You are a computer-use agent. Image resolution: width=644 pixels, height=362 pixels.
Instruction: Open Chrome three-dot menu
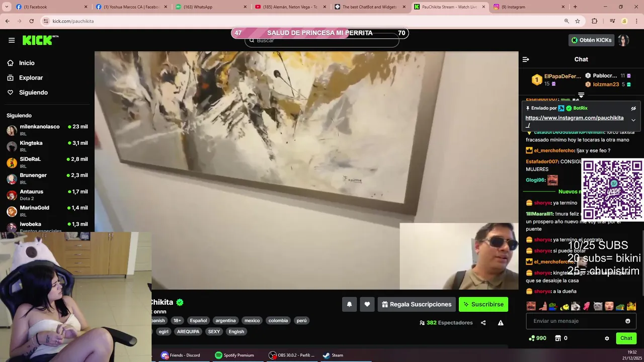pos(636,21)
